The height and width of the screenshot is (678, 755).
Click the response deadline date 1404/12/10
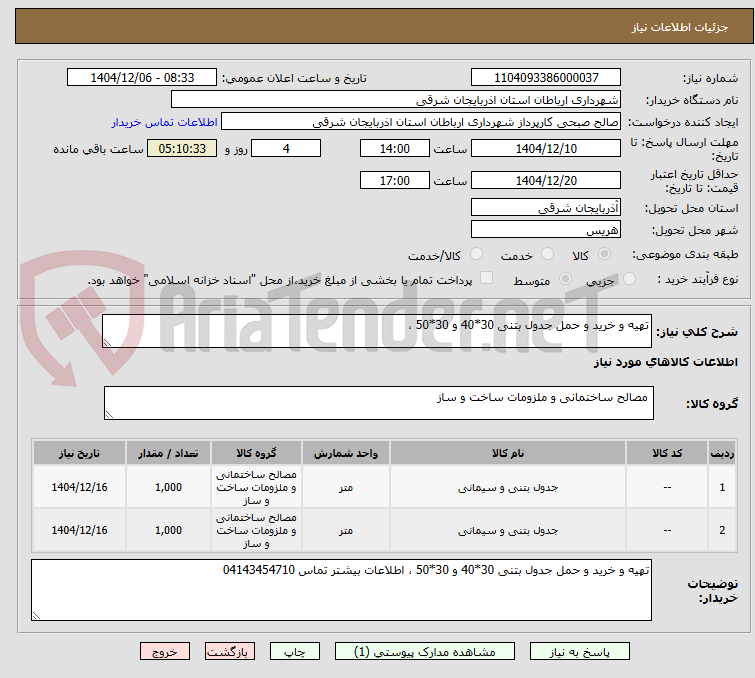tap(546, 148)
